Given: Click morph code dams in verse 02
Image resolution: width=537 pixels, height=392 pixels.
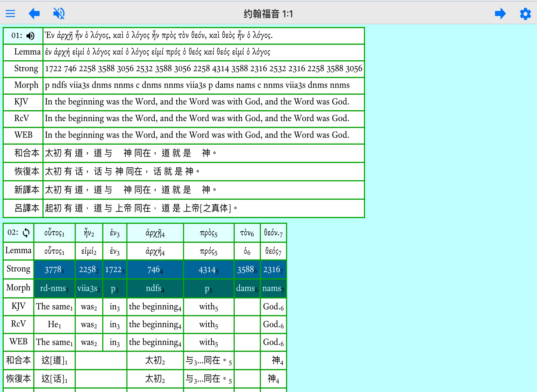Looking at the screenshot, I should (x=247, y=288).
